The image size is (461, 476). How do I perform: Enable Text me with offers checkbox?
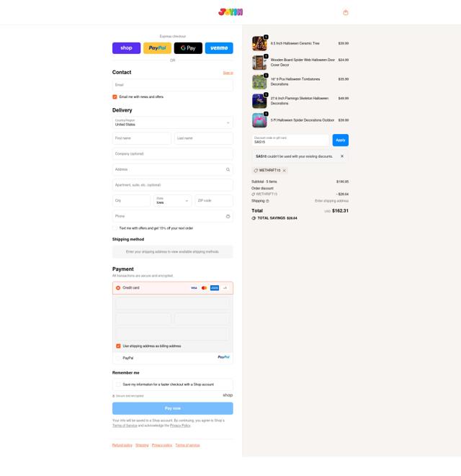click(x=115, y=228)
